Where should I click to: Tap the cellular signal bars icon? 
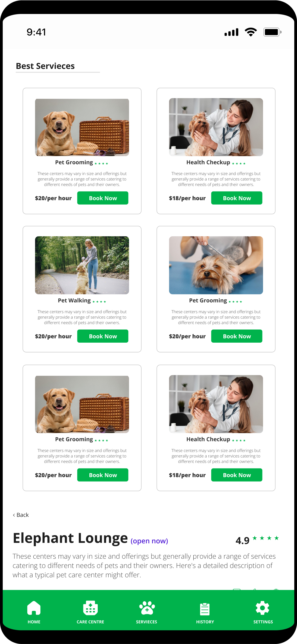pos(231,32)
